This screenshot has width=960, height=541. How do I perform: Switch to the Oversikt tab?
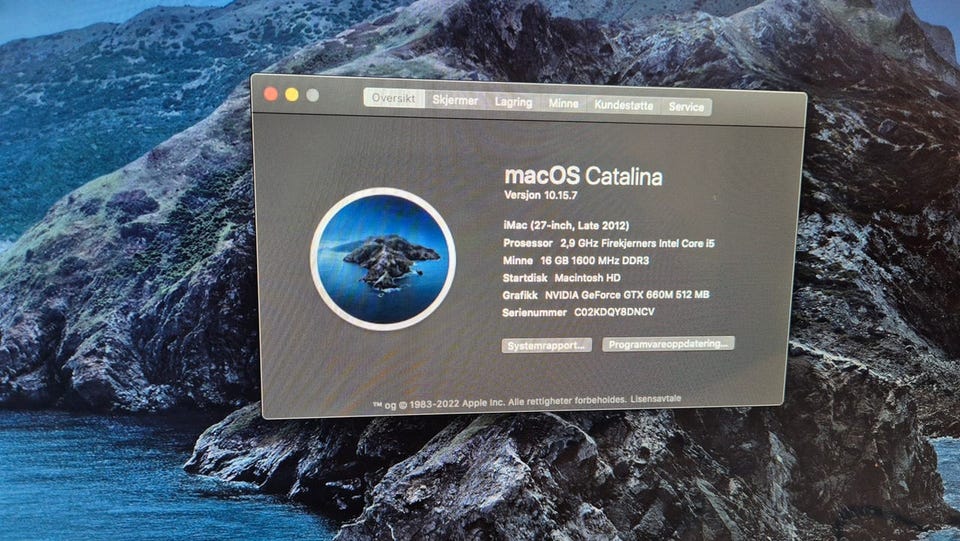tap(394, 98)
